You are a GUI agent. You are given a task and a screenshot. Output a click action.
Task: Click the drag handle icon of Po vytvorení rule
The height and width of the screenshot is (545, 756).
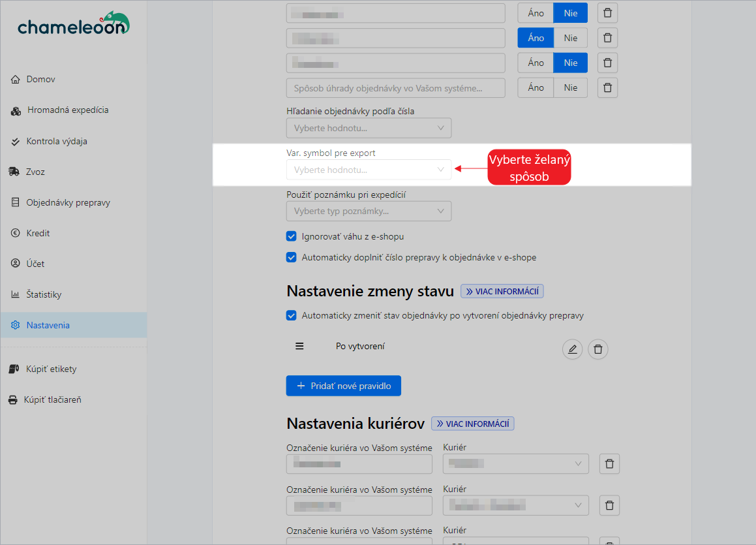pyautogui.click(x=299, y=346)
